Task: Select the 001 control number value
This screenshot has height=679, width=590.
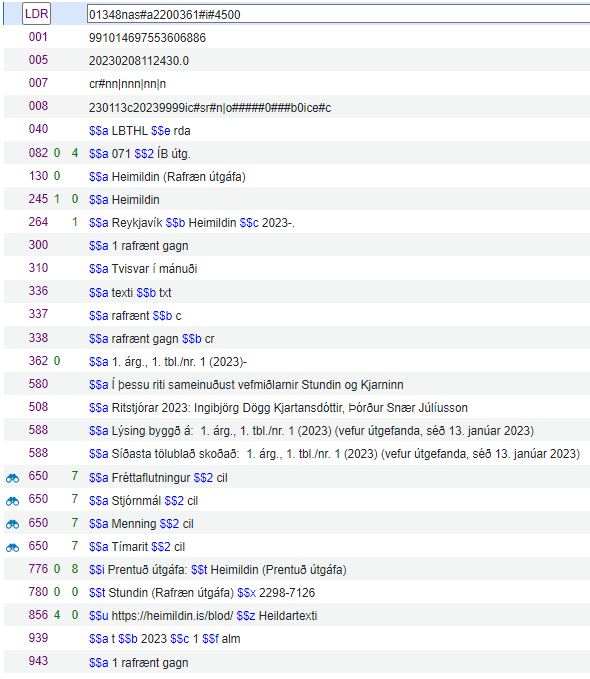Action: coord(147,38)
